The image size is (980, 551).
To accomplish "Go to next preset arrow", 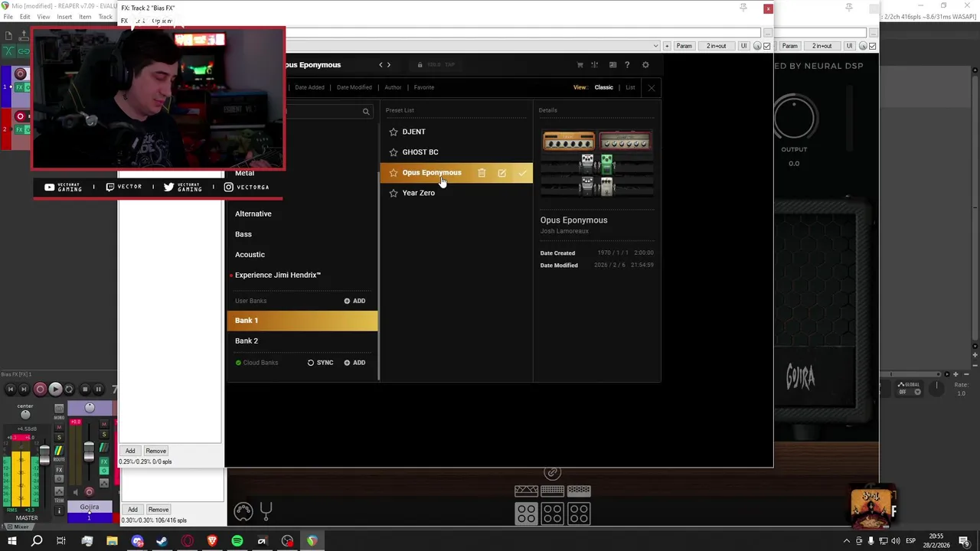I will [388, 65].
